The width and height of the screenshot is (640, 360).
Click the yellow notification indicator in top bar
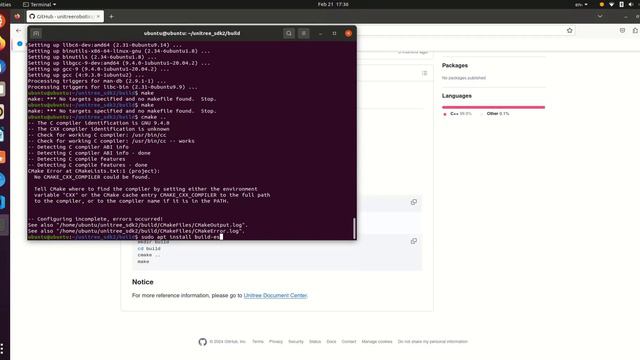[602, 4]
